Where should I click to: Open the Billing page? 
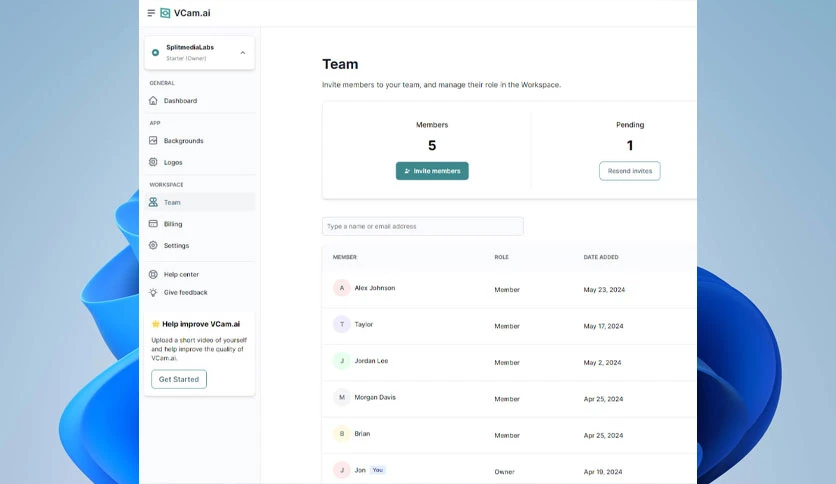tap(173, 224)
